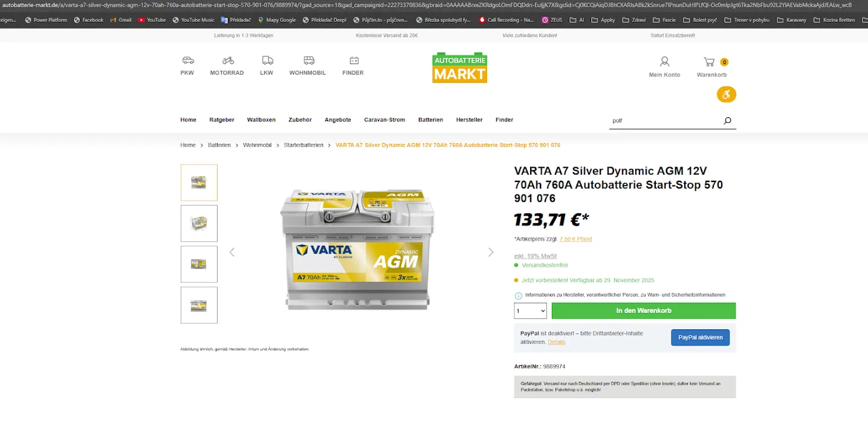Open the Finder item in the navigation menu
Viewport: 868px width, 435px height.
click(504, 120)
